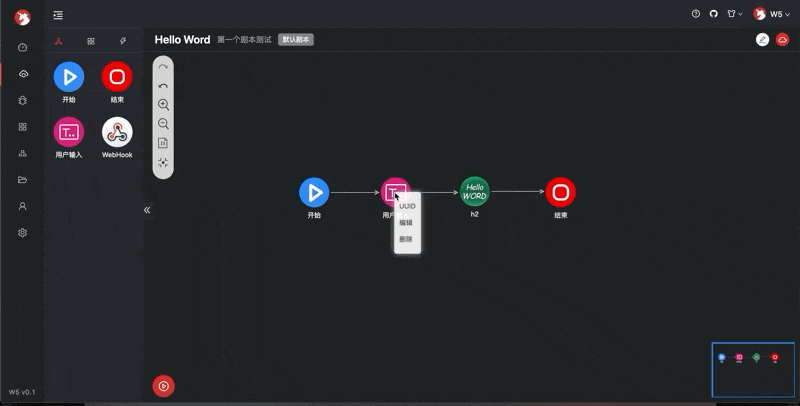Viewport: 800px width, 406px height.
Task: Choose 删除 in the context menu
Action: point(406,239)
